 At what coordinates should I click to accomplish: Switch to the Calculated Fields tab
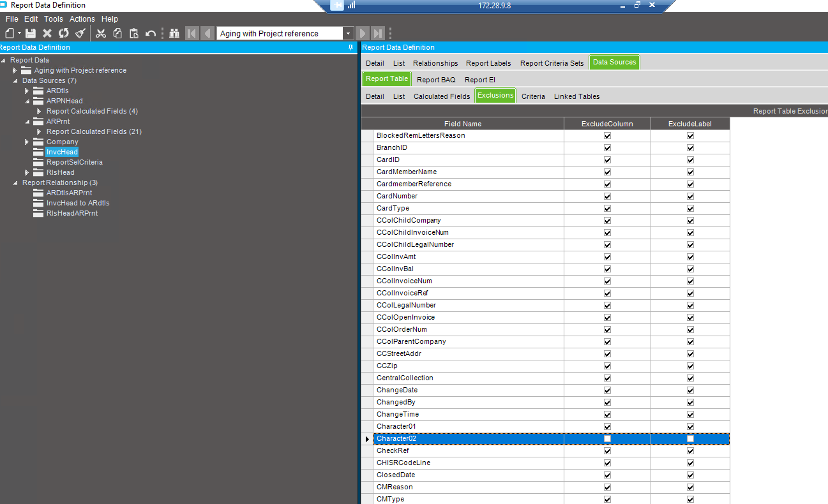point(442,96)
